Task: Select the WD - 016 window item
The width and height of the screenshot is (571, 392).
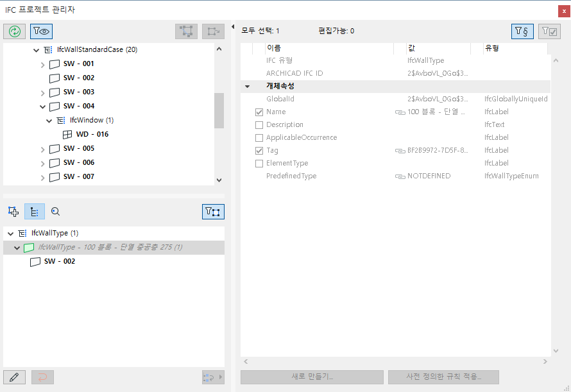Action: point(92,134)
